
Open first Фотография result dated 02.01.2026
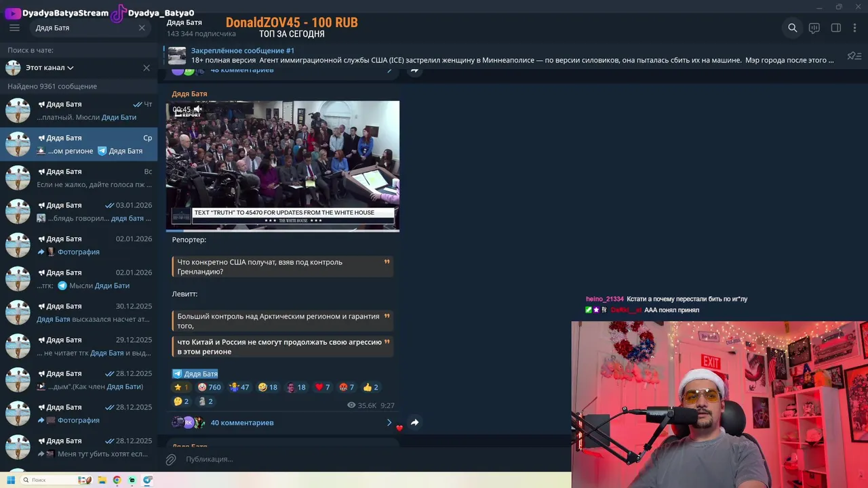[x=79, y=245]
